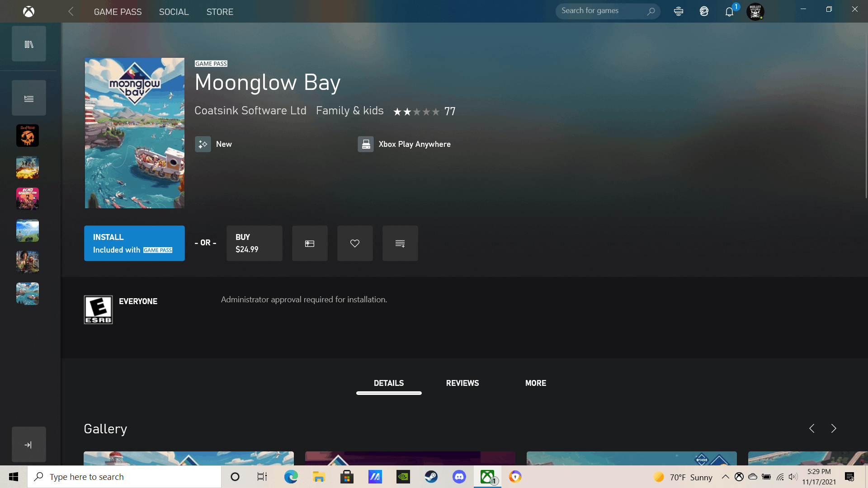The width and height of the screenshot is (868, 488).
Task: Open the Moonglow Bay sidebar thumbnail
Action: [x=28, y=294]
